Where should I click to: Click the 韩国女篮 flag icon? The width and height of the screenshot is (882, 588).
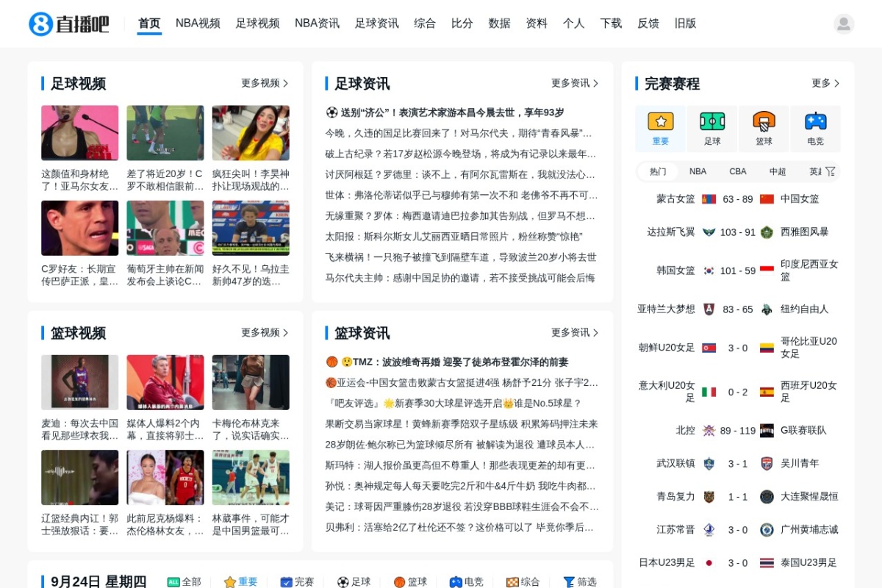(x=709, y=270)
